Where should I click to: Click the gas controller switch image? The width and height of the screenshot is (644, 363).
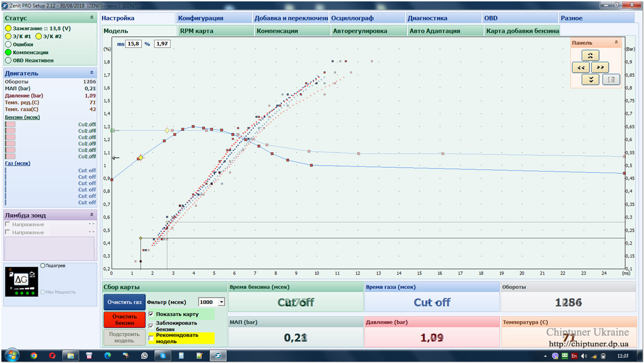pos(23,282)
